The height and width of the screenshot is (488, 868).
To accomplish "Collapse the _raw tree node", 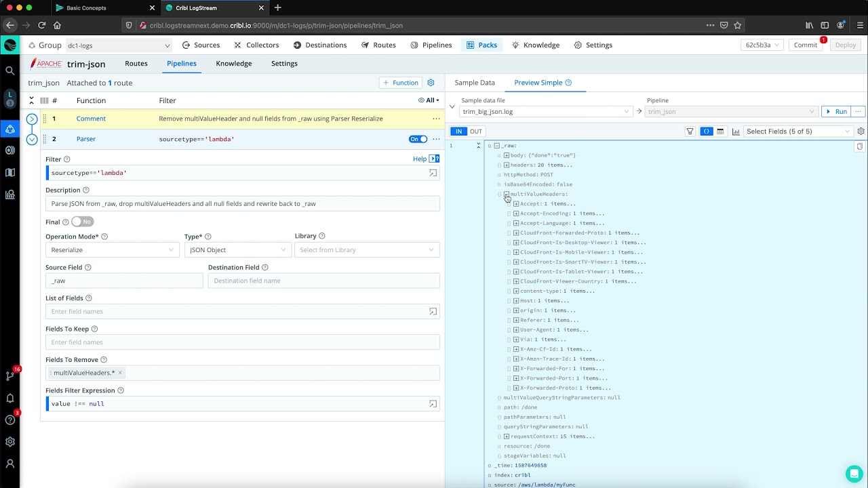I will [497, 146].
